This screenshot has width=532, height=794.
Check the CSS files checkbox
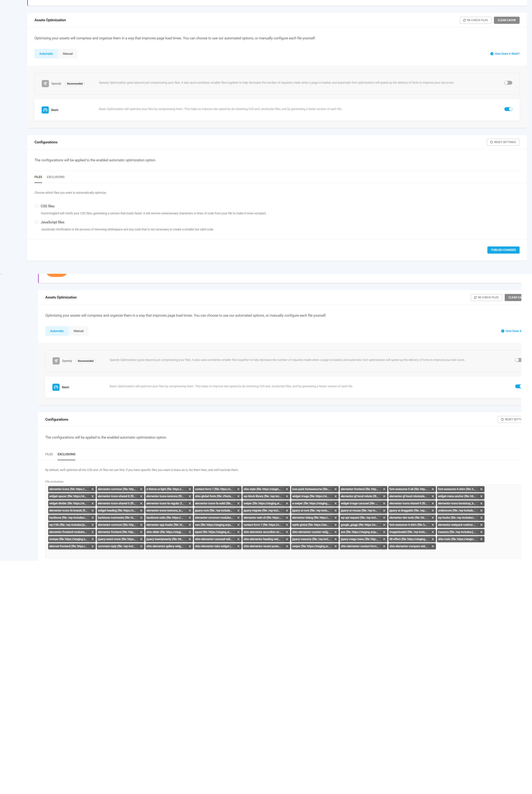click(x=36, y=206)
